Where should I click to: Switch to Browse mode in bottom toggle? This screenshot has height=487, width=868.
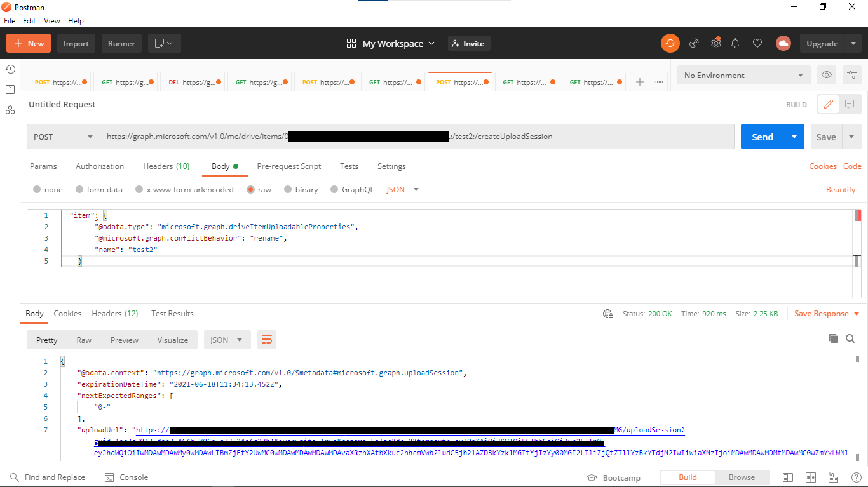coord(742,477)
